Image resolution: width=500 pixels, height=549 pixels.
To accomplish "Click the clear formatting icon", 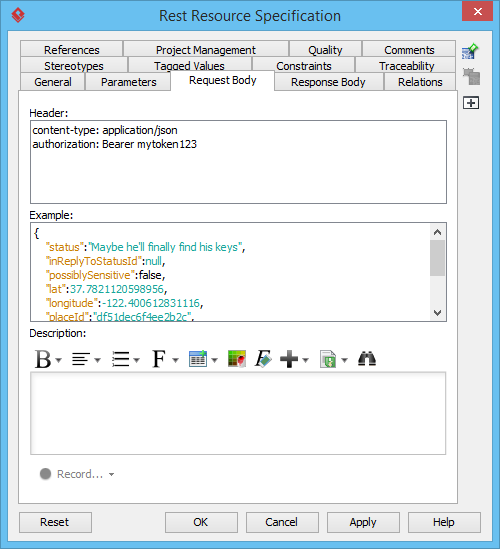I will click(x=263, y=359).
